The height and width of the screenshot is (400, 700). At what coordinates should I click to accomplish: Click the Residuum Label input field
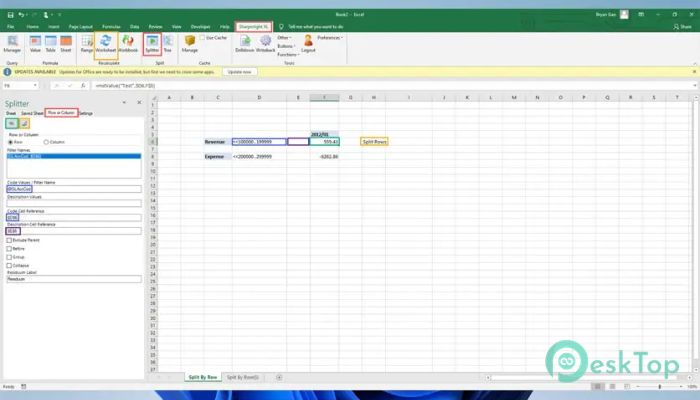tap(74, 279)
